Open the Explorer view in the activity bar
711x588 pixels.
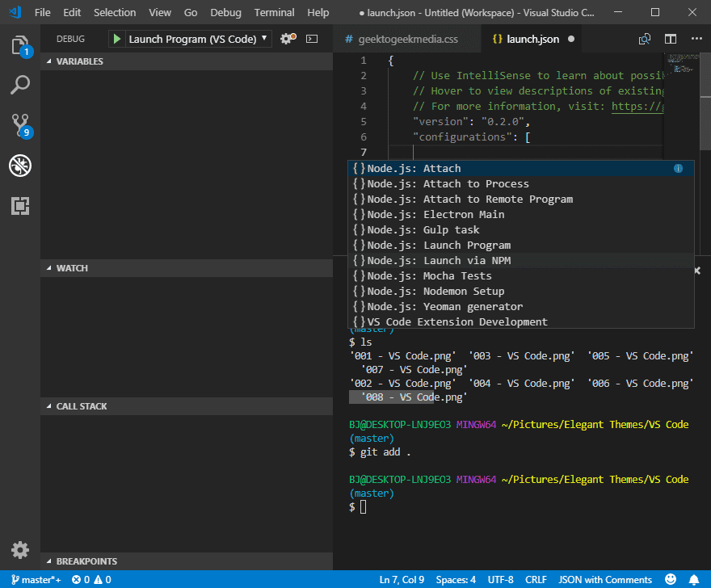tap(19, 48)
